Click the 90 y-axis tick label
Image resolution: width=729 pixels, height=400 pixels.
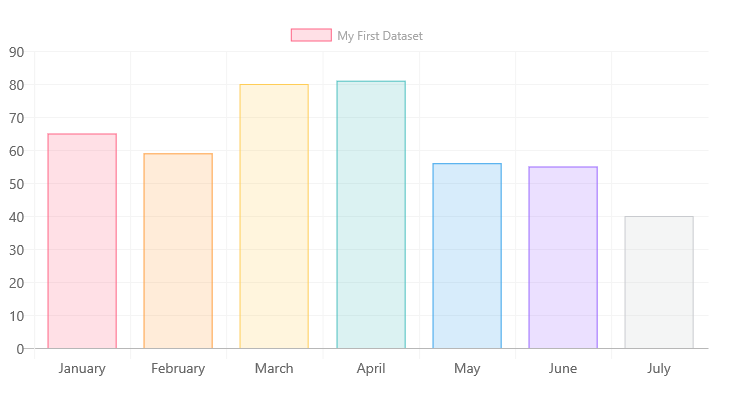point(16,52)
